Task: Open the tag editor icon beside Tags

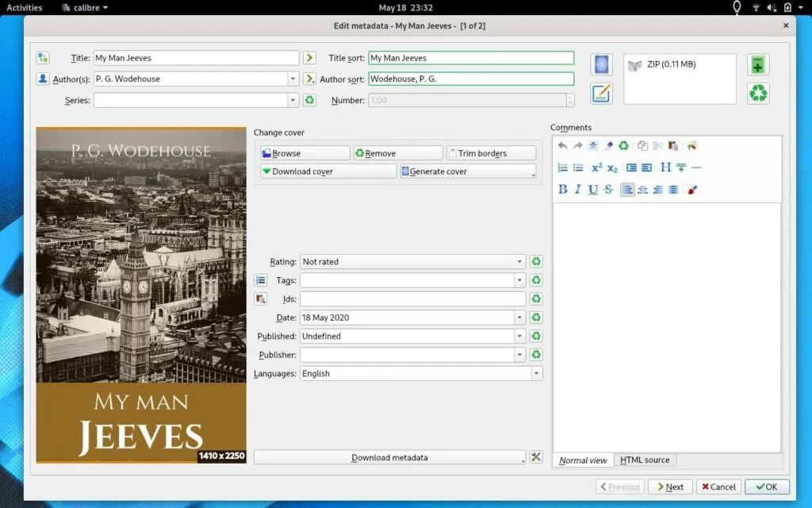Action: click(x=260, y=280)
